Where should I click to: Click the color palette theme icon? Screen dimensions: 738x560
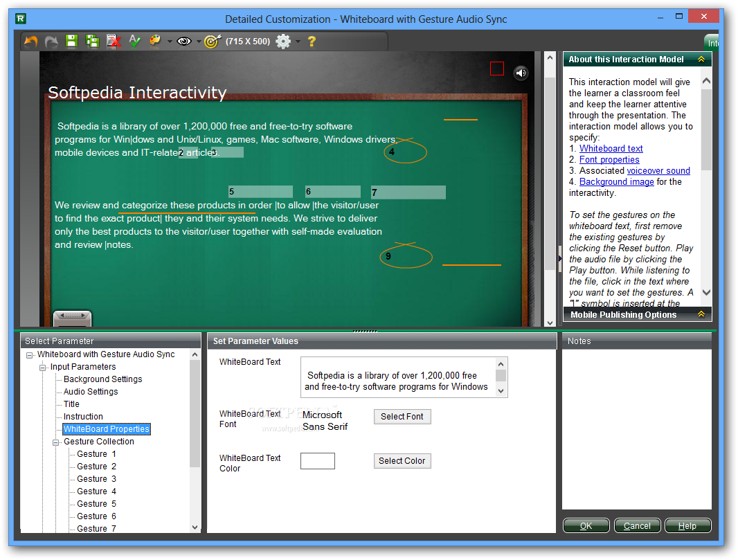[x=155, y=41]
